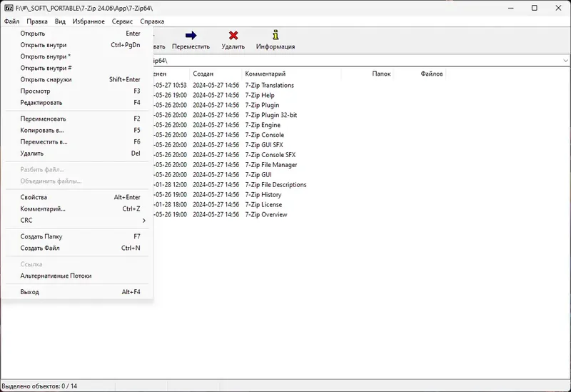Choose Открыть снаружи menu entry
571x392 pixels.
point(77,79)
